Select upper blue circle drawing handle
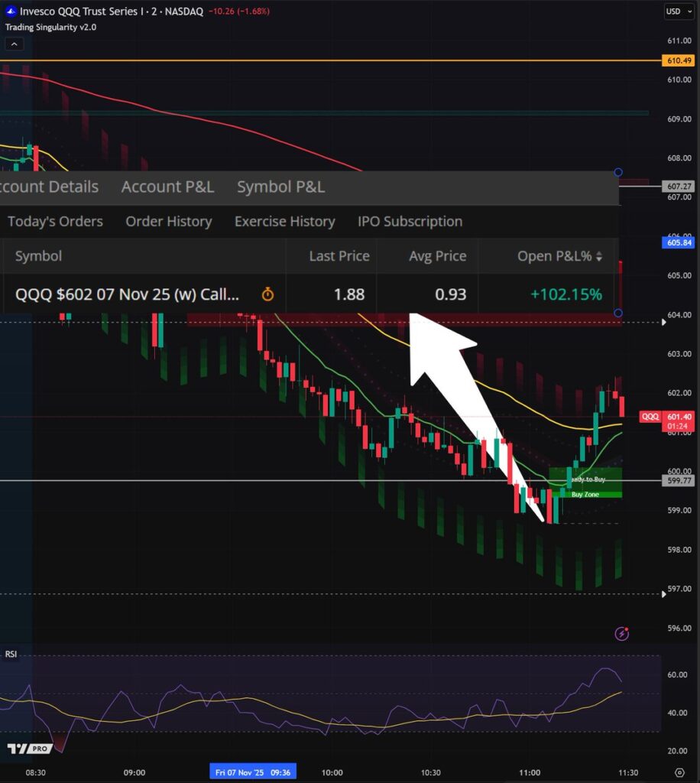Viewport: 700px width, 783px height. [x=617, y=173]
